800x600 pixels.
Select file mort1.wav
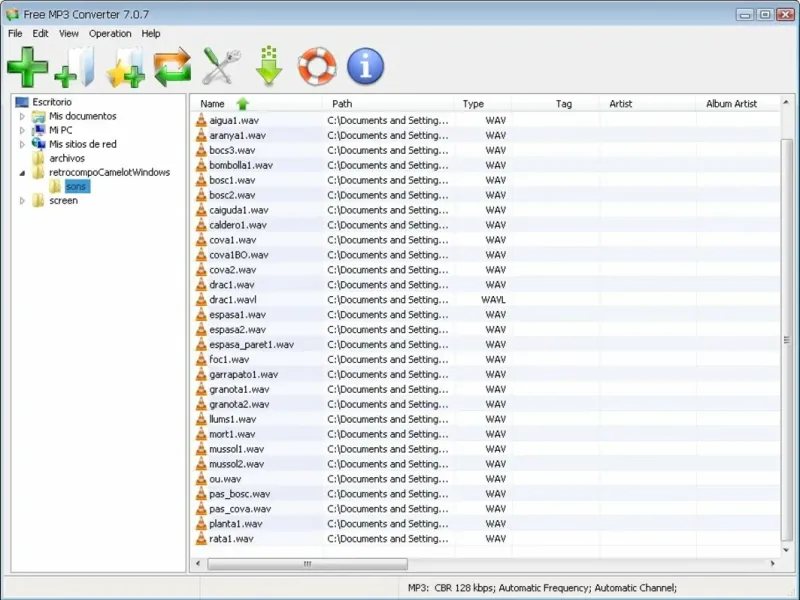[x=232, y=434]
